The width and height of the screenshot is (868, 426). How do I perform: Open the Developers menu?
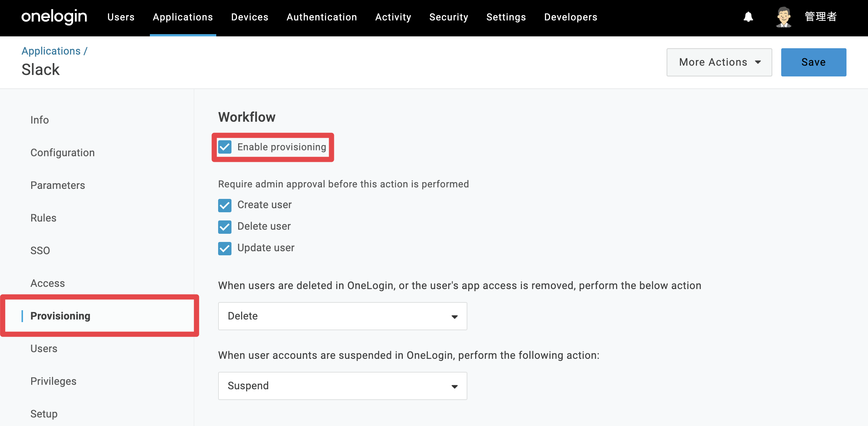tap(571, 17)
